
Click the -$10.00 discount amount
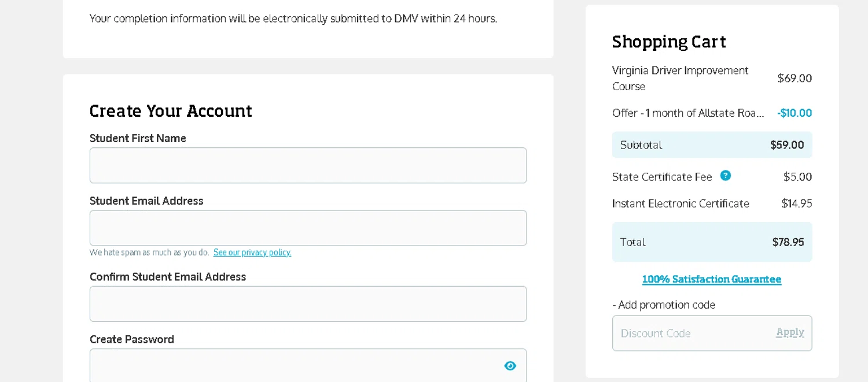[795, 113]
